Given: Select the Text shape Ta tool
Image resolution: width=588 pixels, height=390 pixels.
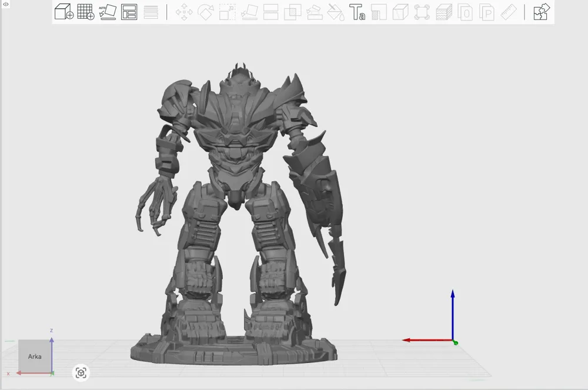Looking at the screenshot, I should point(357,12).
